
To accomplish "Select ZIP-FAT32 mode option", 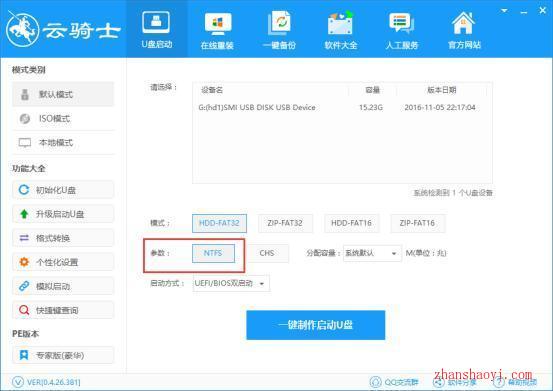I will point(285,223).
